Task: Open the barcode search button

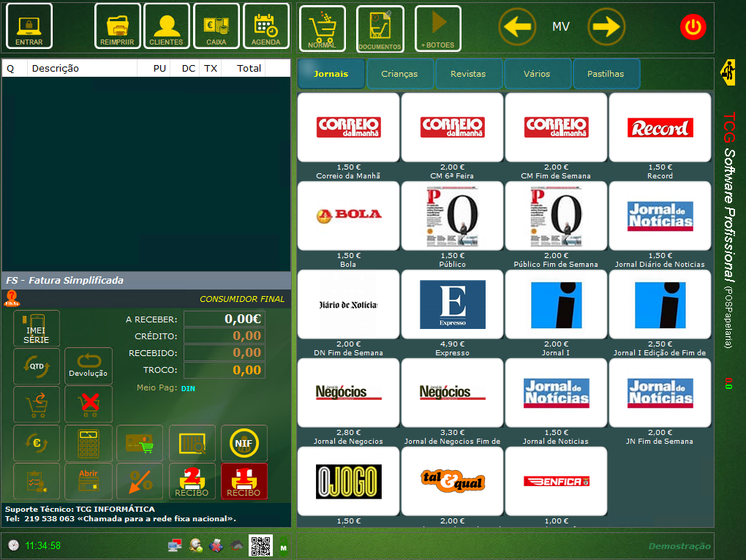Action: pyautogui.click(x=192, y=443)
